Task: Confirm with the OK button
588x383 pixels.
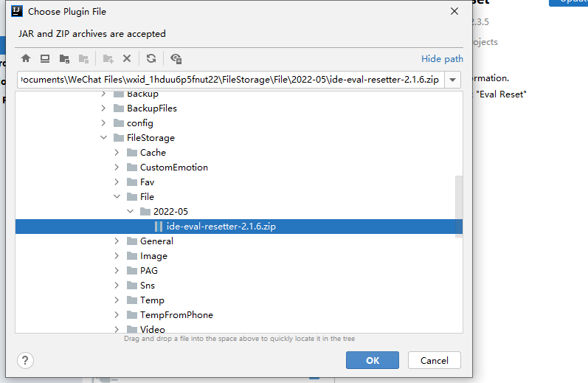Action: pyautogui.click(x=373, y=360)
